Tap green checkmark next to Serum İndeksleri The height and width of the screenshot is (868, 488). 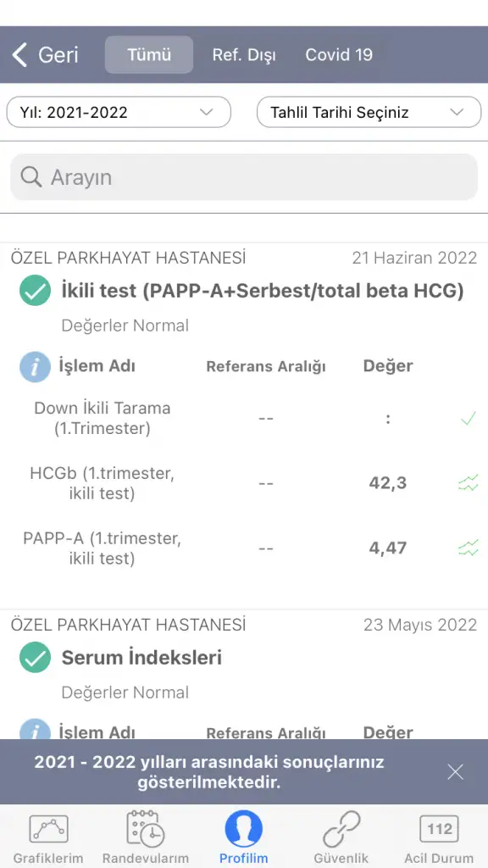[35, 657]
